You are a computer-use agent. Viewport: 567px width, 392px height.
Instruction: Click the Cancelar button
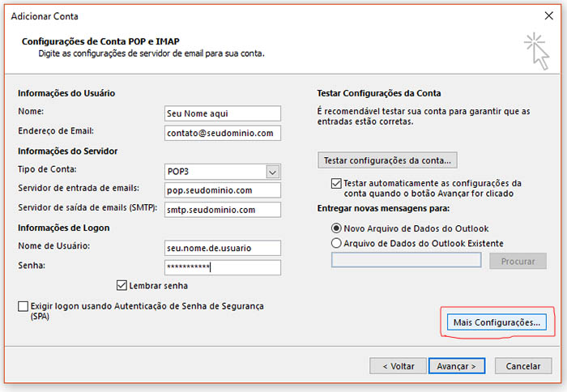pos(523,366)
